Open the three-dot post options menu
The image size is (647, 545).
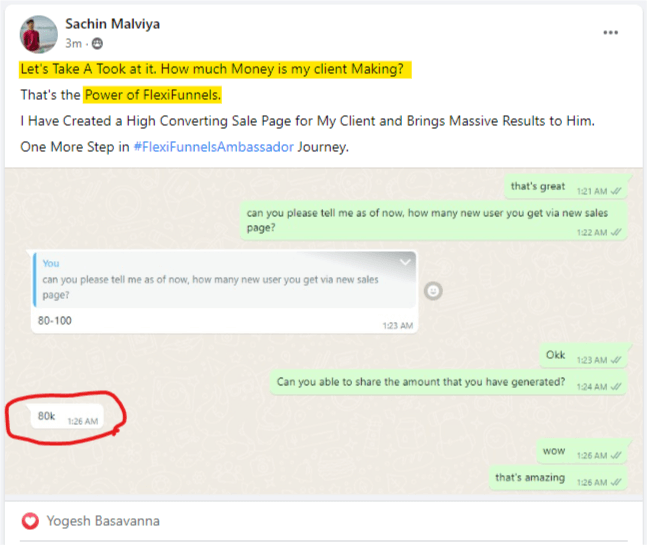pos(610,32)
